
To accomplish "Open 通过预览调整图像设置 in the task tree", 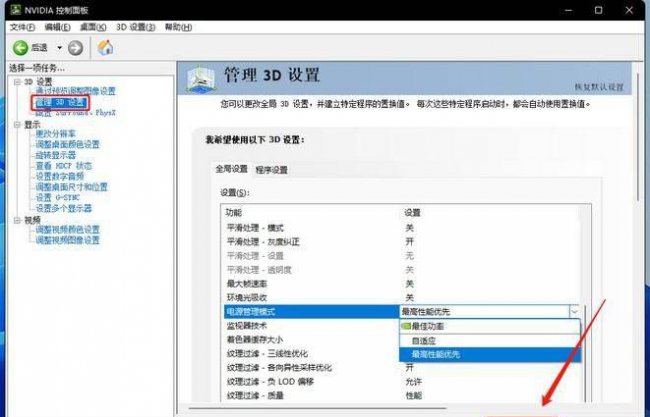I will click(x=75, y=91).
